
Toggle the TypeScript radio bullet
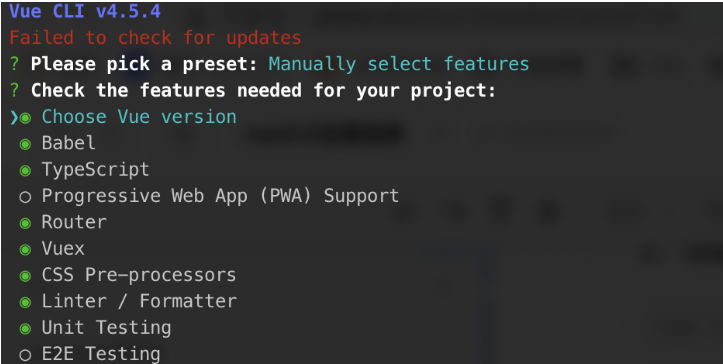click(25, 171)
